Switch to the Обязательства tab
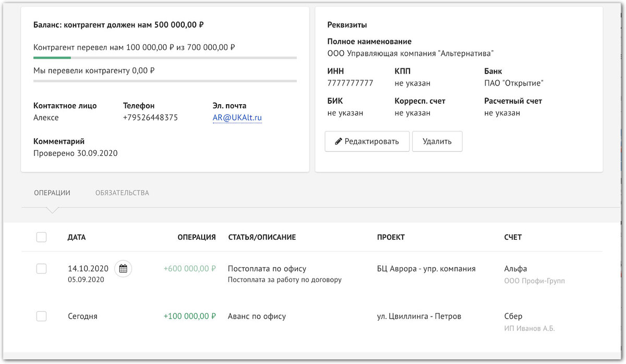The width and height of the screenshot is (626, 364). 122,193
